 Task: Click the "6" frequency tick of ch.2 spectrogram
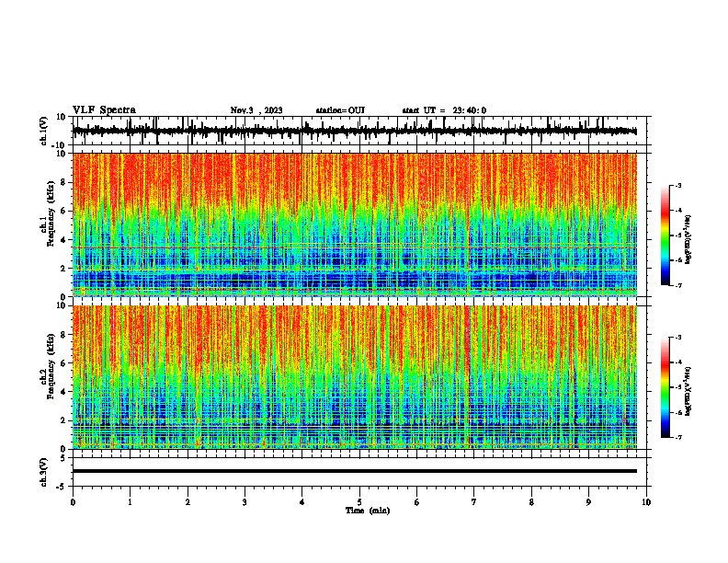[x=64, y=363]
